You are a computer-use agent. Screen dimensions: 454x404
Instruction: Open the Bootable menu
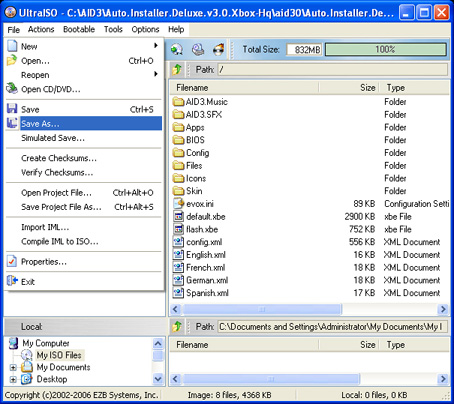click(79, 29)
